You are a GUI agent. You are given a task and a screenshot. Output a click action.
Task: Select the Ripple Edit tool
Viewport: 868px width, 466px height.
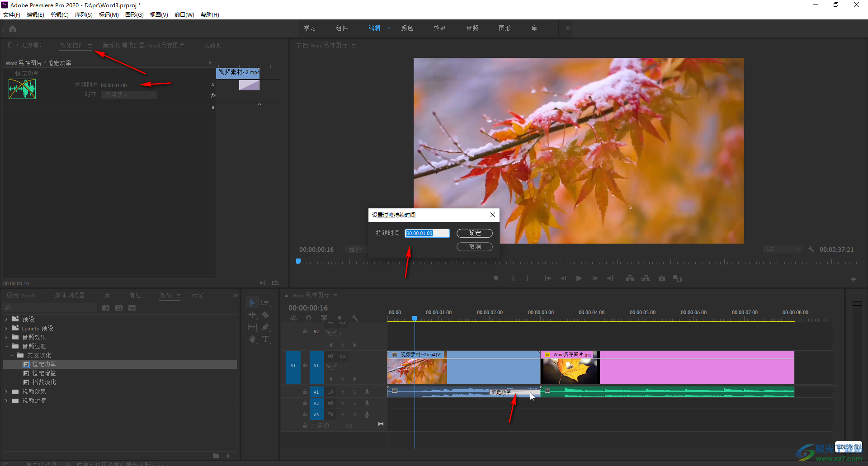pyautogui.click(x=252, y=315)
